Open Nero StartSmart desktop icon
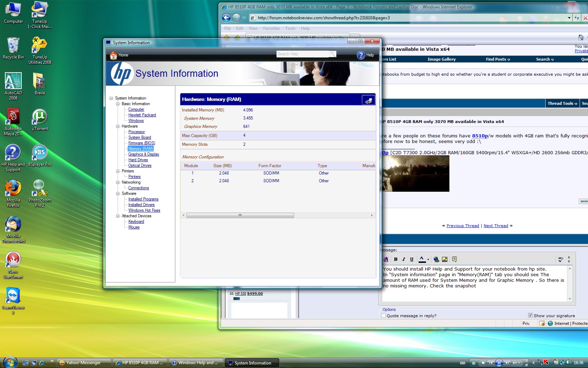This screenshot has height=368, width=588. (13, 265)
